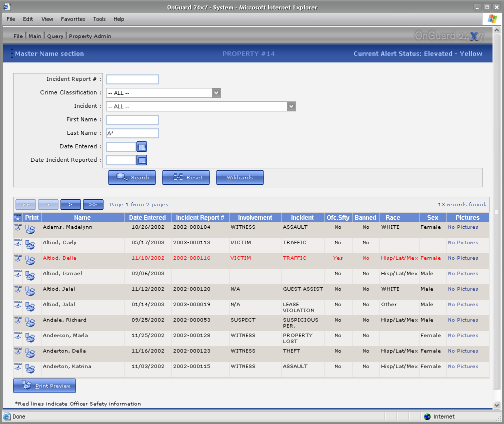Screen dimensions: 504x424
Task: Click the scrollbar down arrow
Action: (x=496, y=405)
